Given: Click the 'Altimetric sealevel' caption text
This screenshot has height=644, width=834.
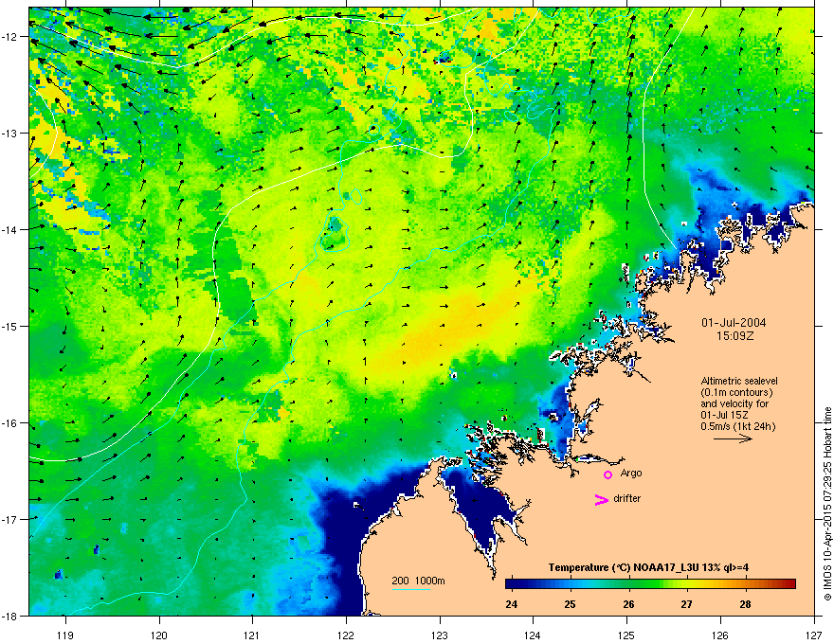Looking at the screenshot, I should 739,381.
